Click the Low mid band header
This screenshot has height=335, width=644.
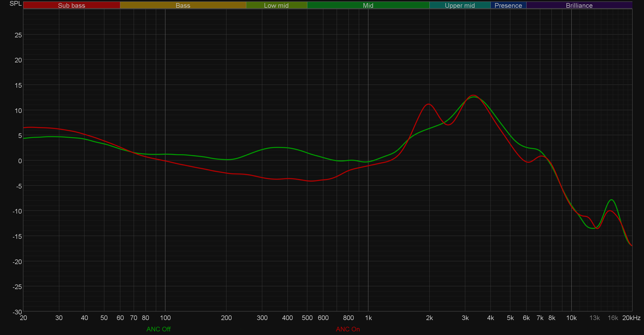276,5
